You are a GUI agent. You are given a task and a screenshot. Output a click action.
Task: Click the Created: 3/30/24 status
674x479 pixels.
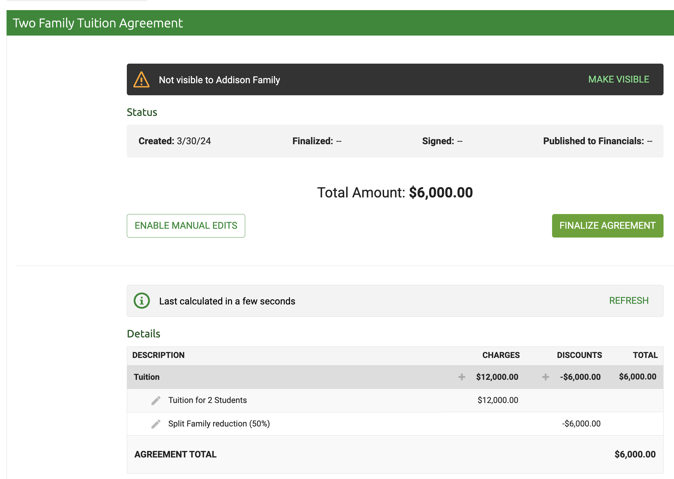click(175, 141)
